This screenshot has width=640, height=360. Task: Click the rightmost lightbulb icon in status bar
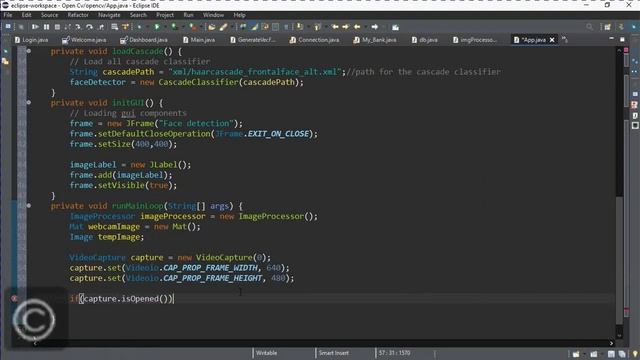click(x=635, y=354)
